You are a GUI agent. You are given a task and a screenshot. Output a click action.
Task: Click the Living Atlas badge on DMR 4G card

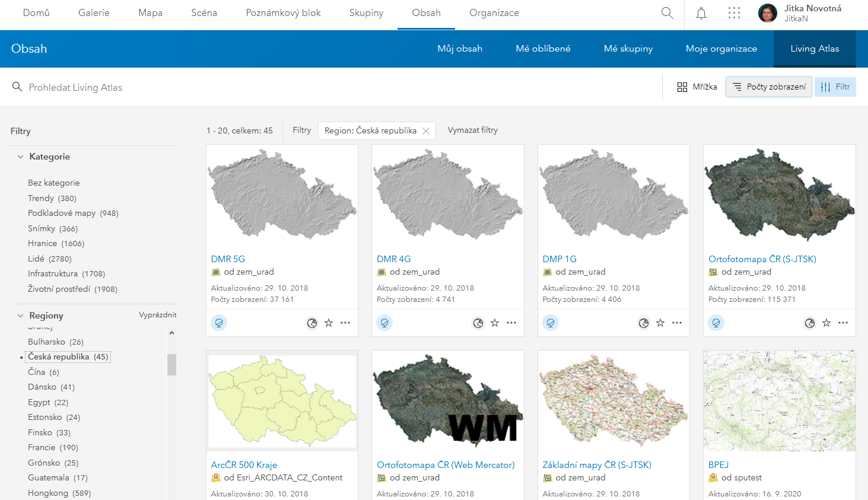(x=384, y=323)
